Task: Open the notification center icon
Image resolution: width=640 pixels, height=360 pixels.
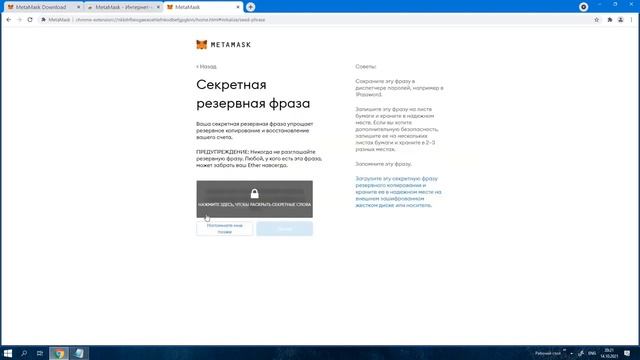Action: pos(627,353)
